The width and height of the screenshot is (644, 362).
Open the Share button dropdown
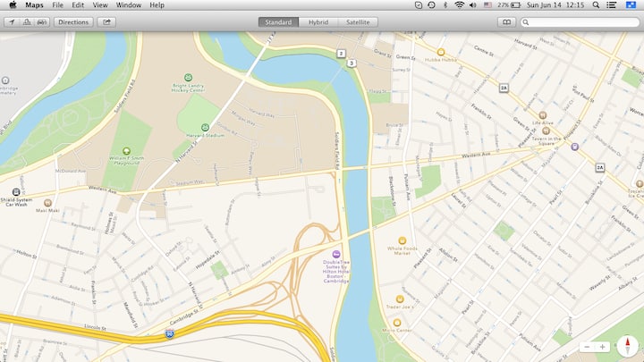pyautogui.click(x=107, y=21)
